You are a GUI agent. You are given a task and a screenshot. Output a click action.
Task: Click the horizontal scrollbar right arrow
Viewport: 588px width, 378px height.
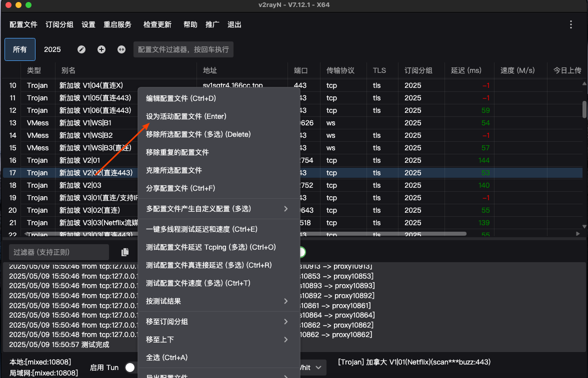578,234
